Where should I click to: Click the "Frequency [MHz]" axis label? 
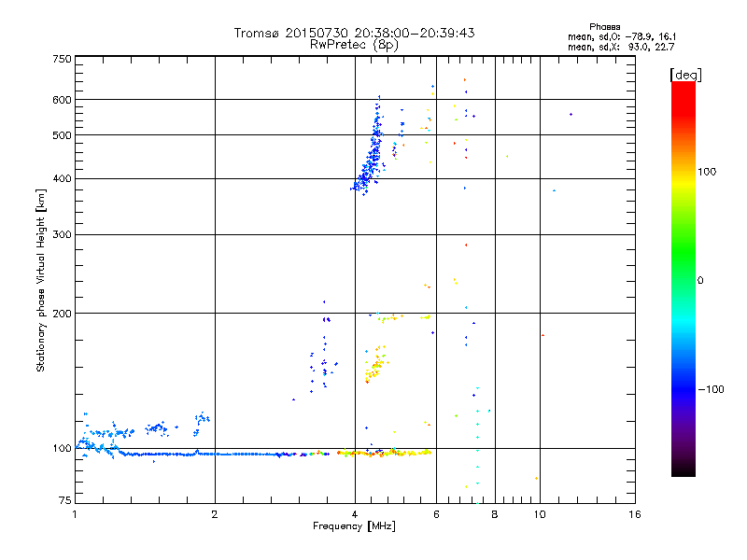click(x=354, y=526)
